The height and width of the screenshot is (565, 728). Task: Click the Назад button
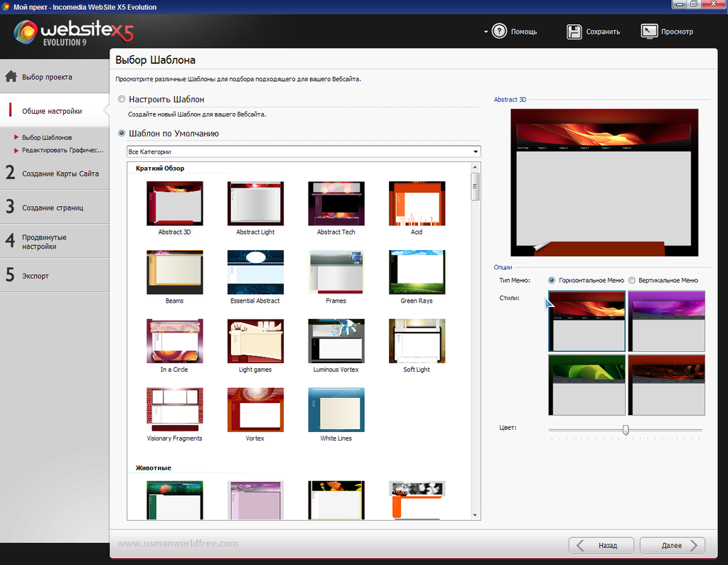click(601, 545)
